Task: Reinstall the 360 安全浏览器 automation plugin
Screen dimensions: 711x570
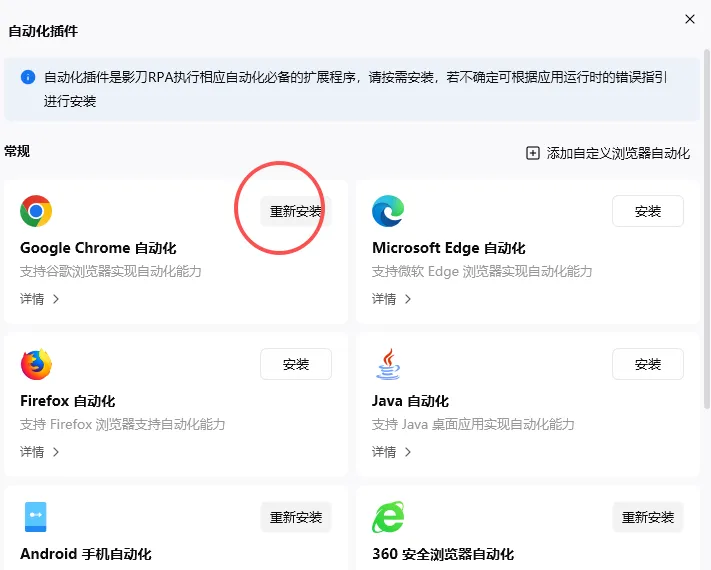Action: [x=648, y=517]
